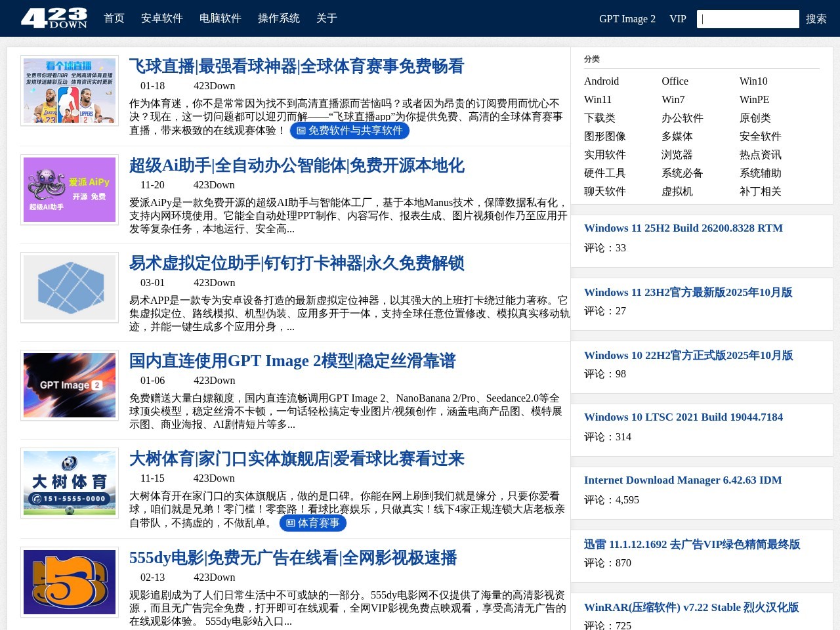
Task: Click the 03-01 date of 易术虚拟定位助手
Action: click(152, 283)
